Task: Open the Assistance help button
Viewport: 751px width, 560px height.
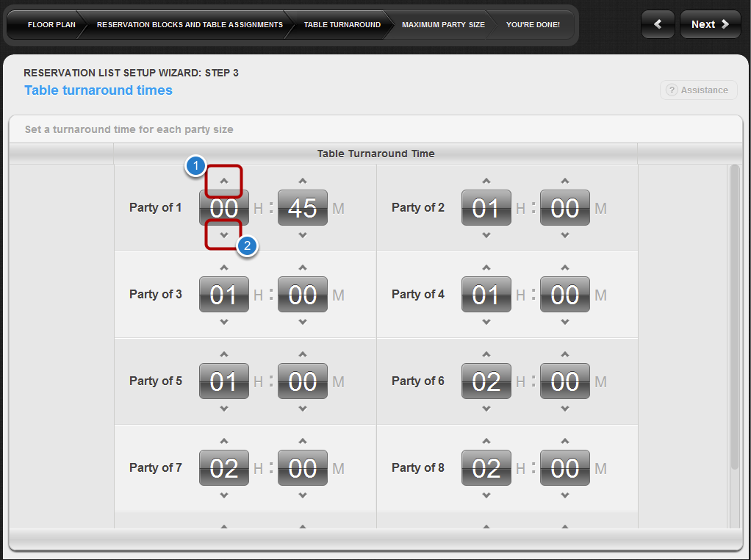Action: (698, 90)
